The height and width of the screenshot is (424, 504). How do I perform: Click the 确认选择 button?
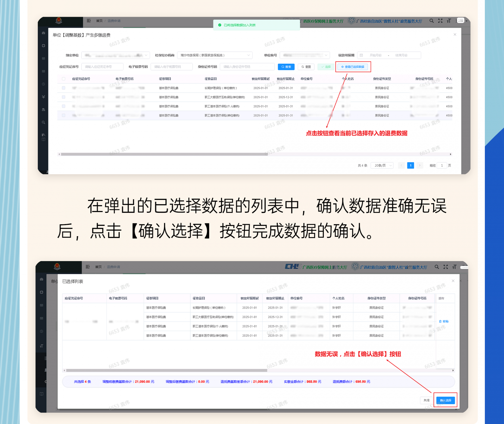tap(445, 400)
